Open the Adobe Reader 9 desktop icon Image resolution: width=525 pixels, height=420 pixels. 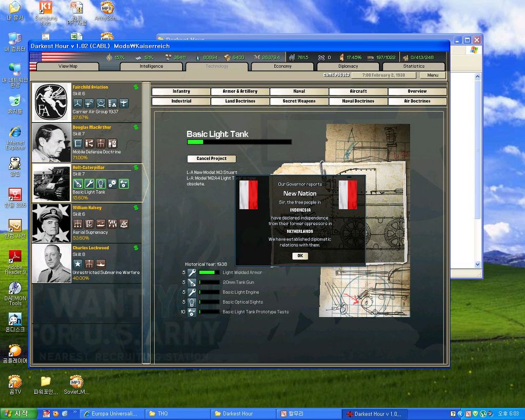15,262
